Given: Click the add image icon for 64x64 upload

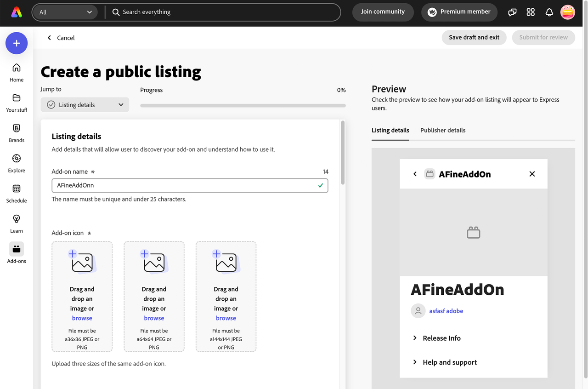Looking at the screenshot, I should click(154, 262).
